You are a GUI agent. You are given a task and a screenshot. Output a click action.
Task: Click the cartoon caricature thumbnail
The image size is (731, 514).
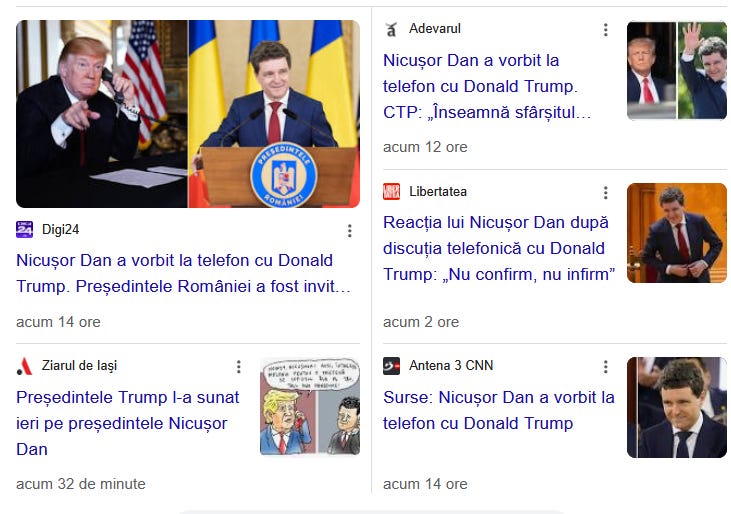(x=310, y=407)
